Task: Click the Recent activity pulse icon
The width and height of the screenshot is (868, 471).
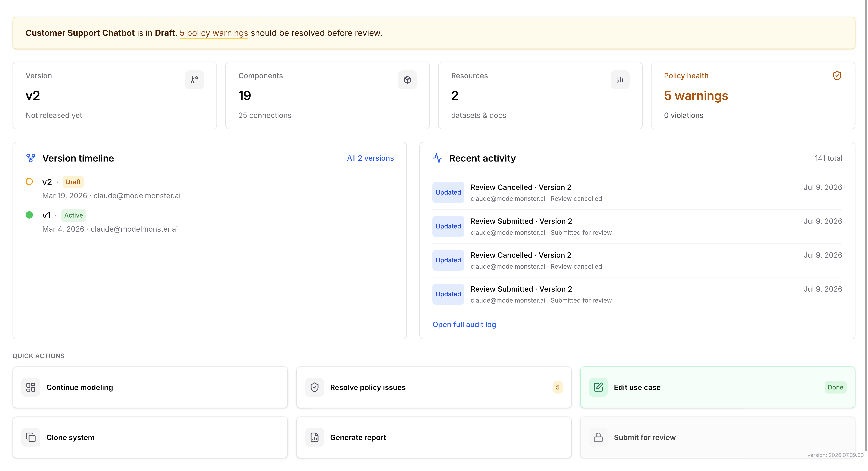Action: 437,158
